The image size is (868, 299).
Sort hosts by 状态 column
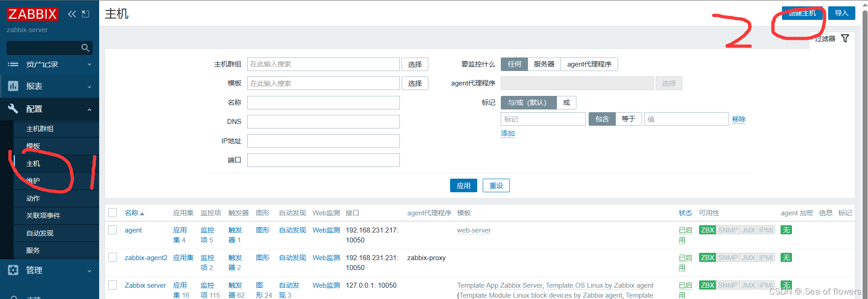[685, 213]
